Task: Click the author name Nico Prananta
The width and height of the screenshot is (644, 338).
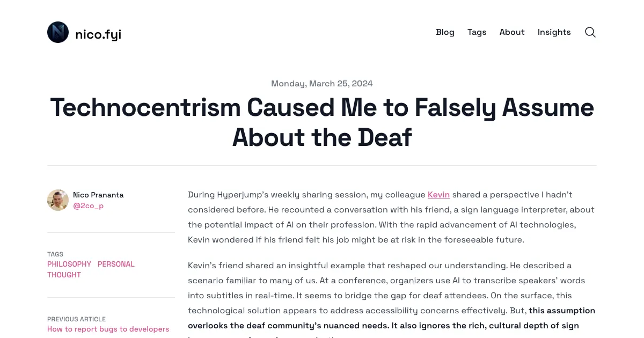Action: click(98, 195)
